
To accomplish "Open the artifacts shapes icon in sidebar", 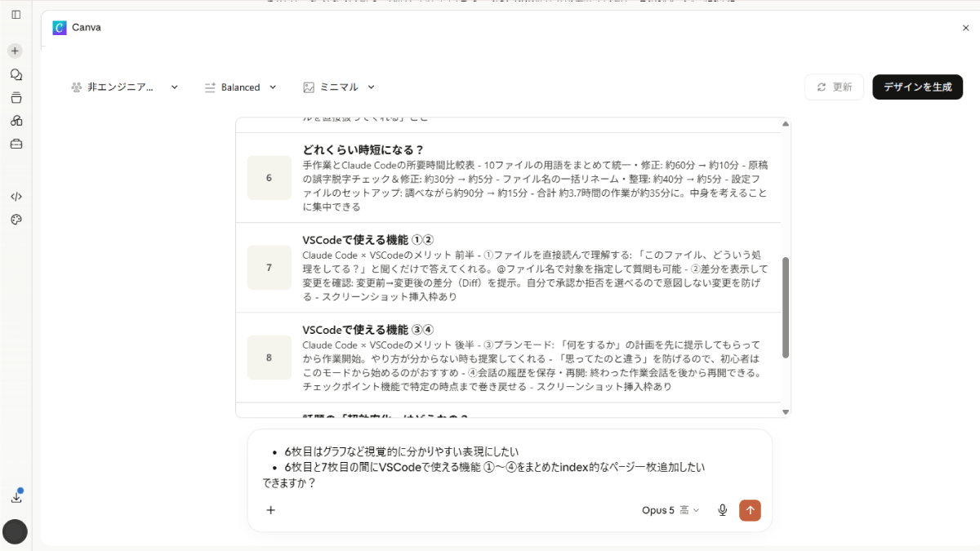I will click(x=16, y=121).
